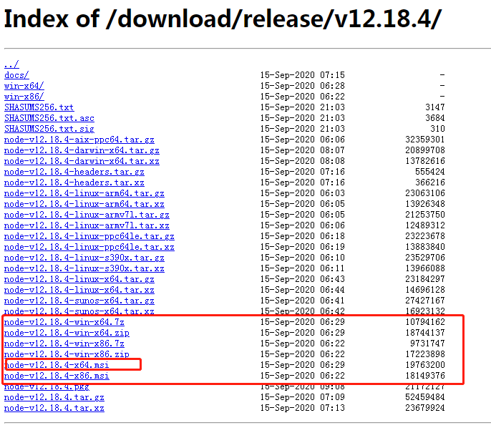Image resolution: width=491 pixels, height=448 pixels.
Task: Download node-v12.18.4-win-x64.zip
Action: pyautogui.click(x=67, y=333)
